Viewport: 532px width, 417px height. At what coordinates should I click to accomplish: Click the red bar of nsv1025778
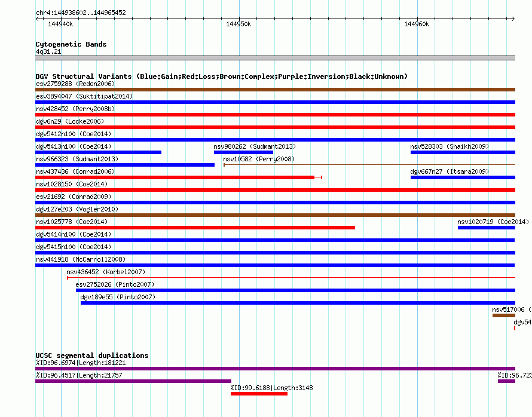coord(195,228)
